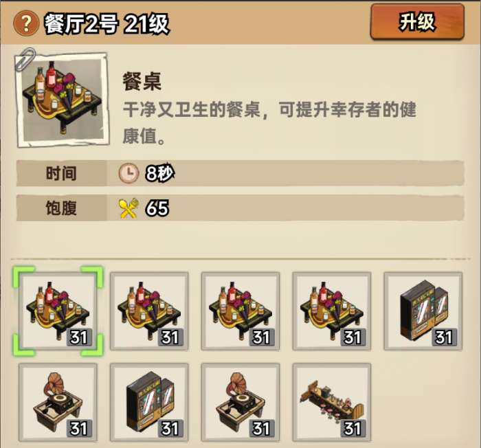Open the question mark help icon

(x=26, y=23)
